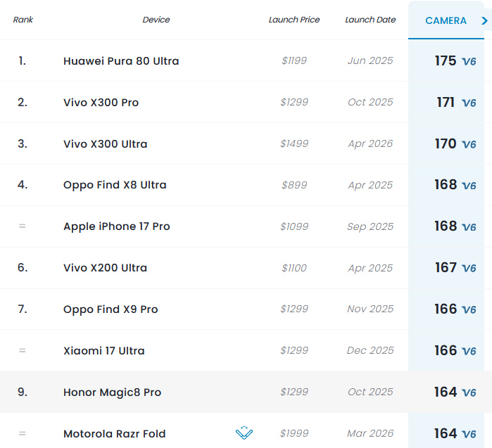The image size is (492, 448).
Task: Click the next-category chevron beside CAMERA
Action: pos(484,20)
